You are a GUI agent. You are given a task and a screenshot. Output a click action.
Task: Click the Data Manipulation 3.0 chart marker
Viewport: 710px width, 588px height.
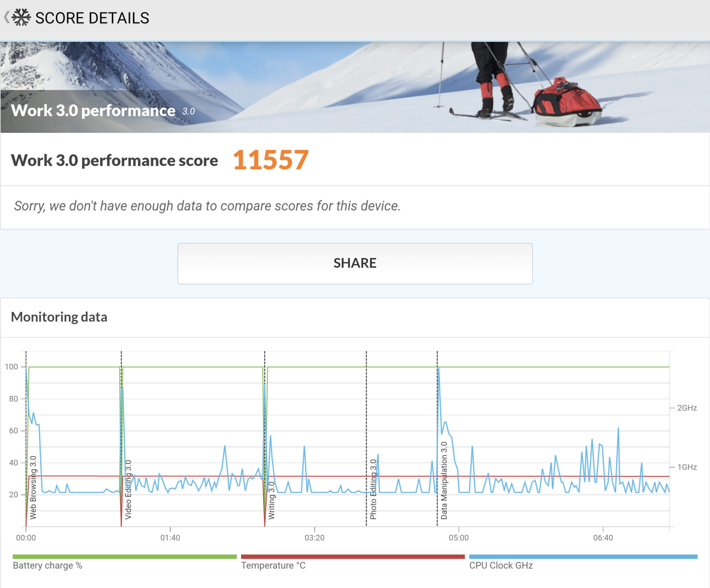(x=444, y=480)
